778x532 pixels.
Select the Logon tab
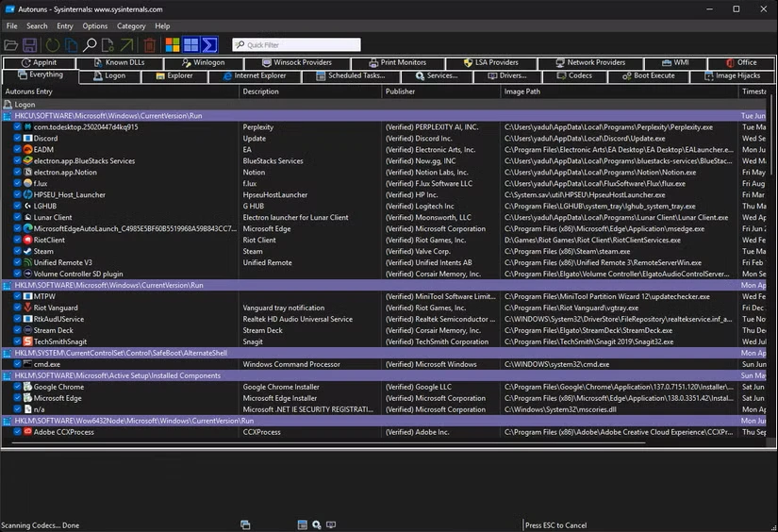click(x=114, y=75)
